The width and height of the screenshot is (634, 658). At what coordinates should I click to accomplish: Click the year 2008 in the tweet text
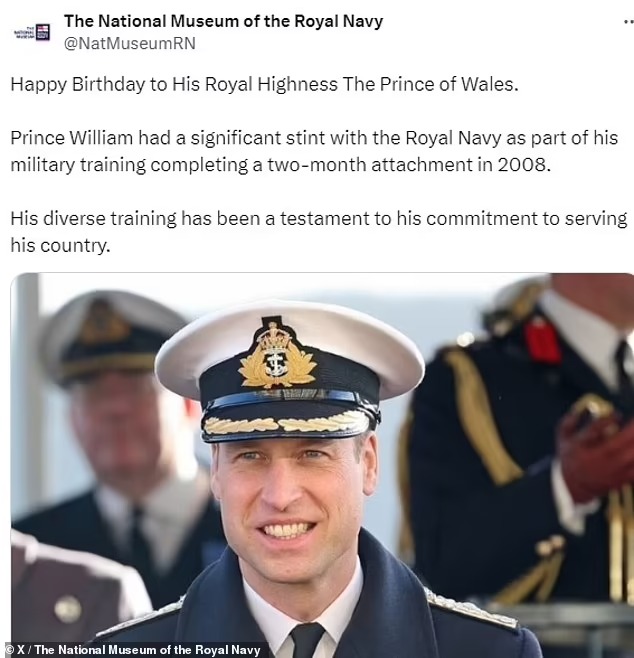[x=524, y=164]
